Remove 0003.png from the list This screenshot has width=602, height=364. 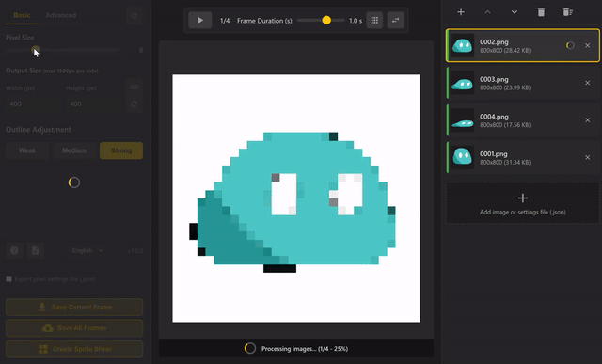(587, 83)
